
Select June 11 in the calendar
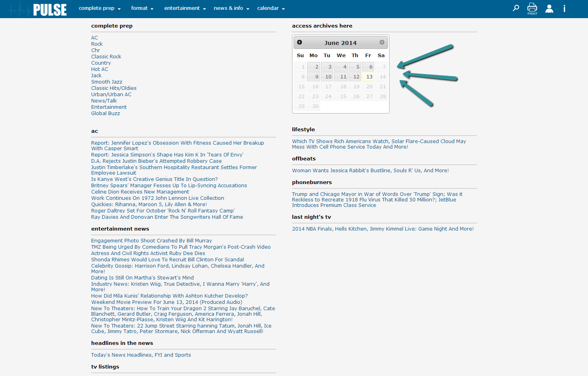(x=341, y=76)
